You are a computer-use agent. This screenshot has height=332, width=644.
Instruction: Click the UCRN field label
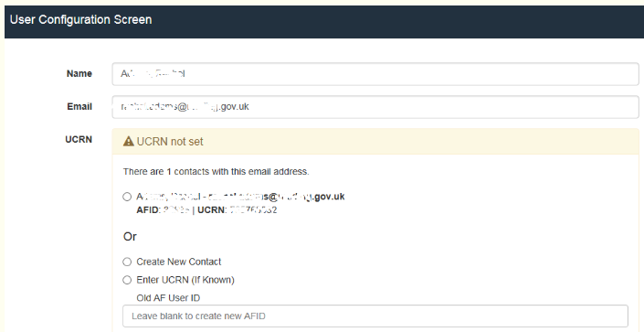coord(79,139)
